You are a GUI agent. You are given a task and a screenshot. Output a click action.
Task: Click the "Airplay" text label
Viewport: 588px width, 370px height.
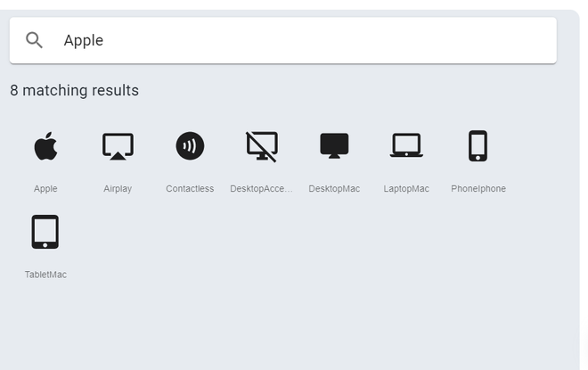coord(118,188)
